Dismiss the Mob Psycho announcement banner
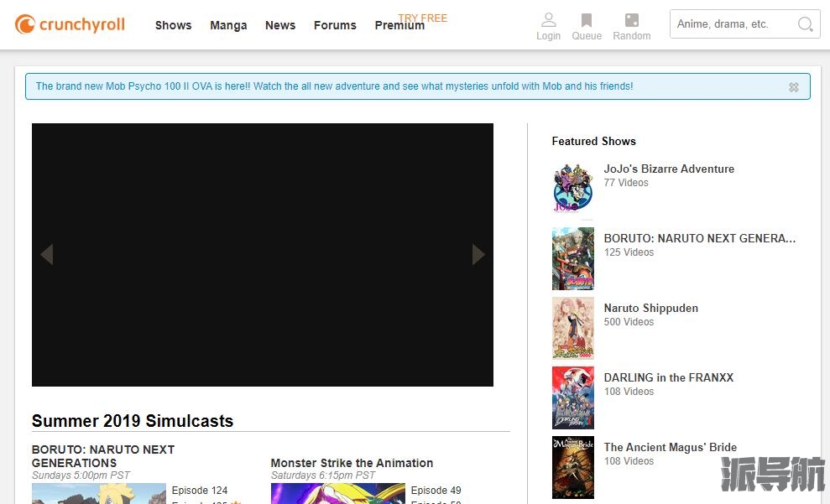The width and height of the screenshot is (830, 504). [x=793, y=86]
